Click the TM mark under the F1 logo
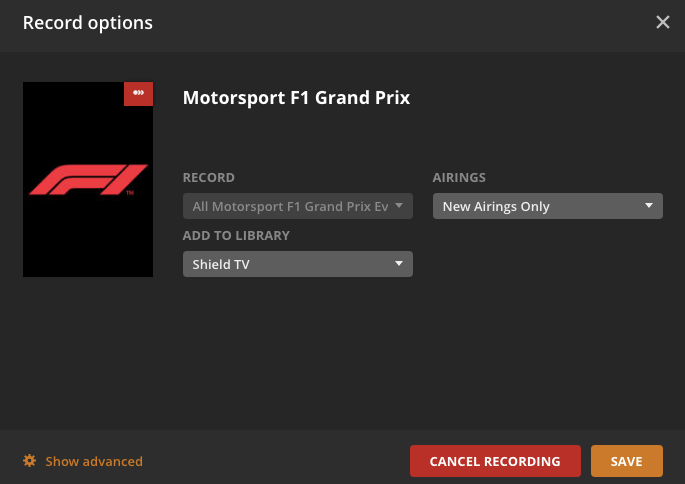This screenshot has width=685, height=484. [131, 194]
